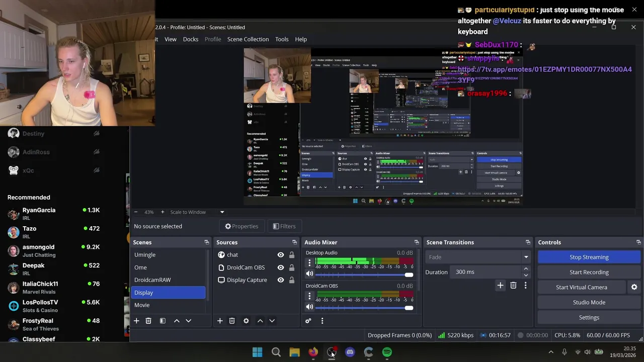Lock the chat source
The image size is (644, 362).
292,255
